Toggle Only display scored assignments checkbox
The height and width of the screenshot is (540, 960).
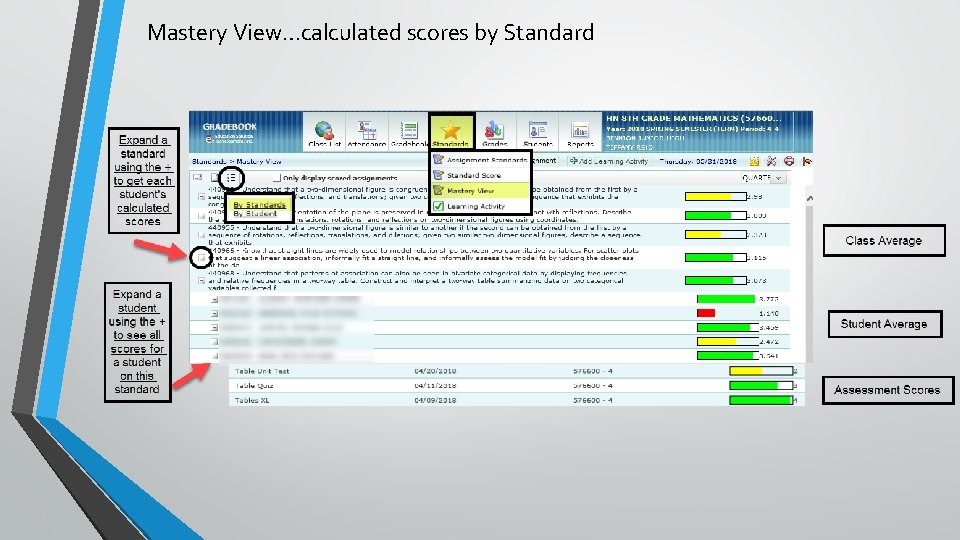[277, 178]
